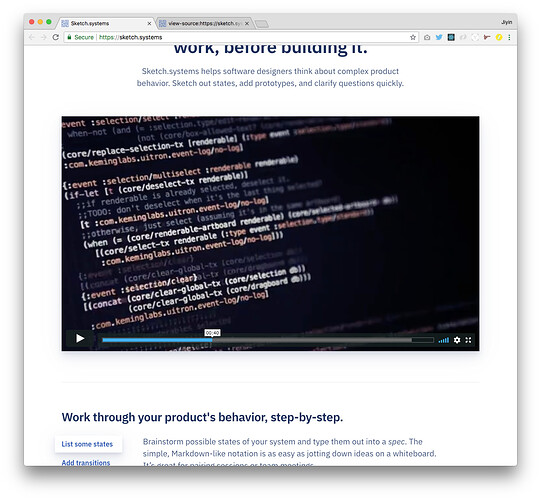Play the code video

point(80,338)
